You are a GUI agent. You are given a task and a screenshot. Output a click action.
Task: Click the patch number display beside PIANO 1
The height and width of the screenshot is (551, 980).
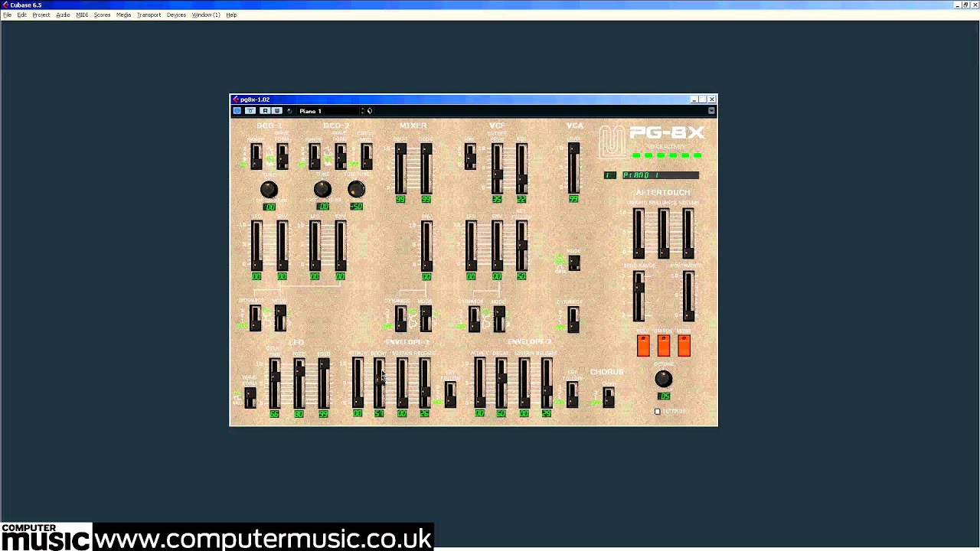tap(609, 175)
